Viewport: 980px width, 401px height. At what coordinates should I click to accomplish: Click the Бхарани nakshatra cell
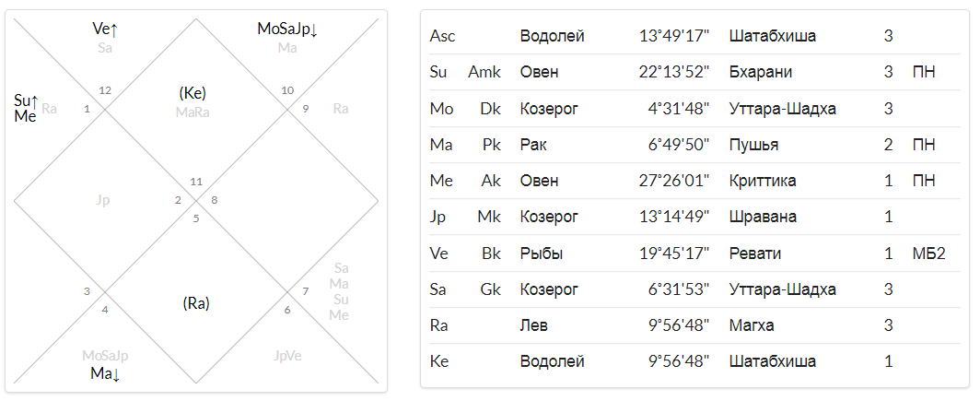coord(761,73)
